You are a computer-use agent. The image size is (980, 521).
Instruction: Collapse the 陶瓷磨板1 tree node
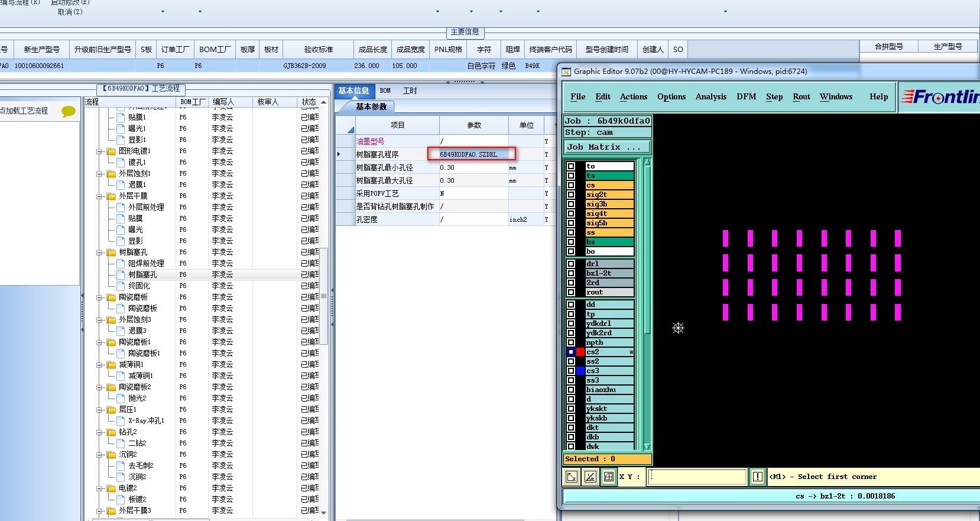click(100, 342)
